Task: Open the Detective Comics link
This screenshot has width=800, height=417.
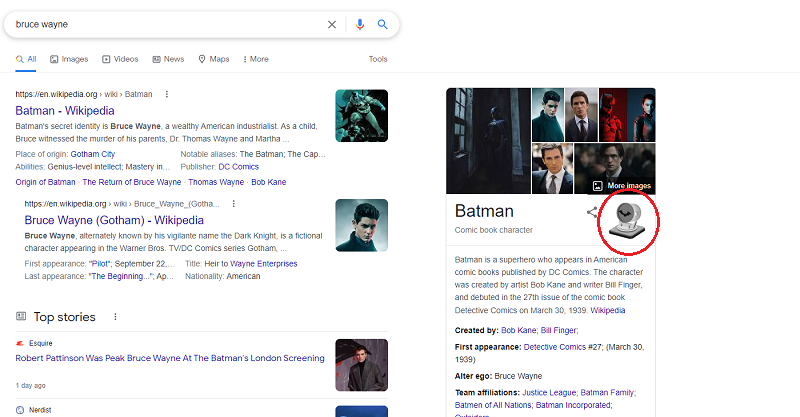Action: pos(555,347)
